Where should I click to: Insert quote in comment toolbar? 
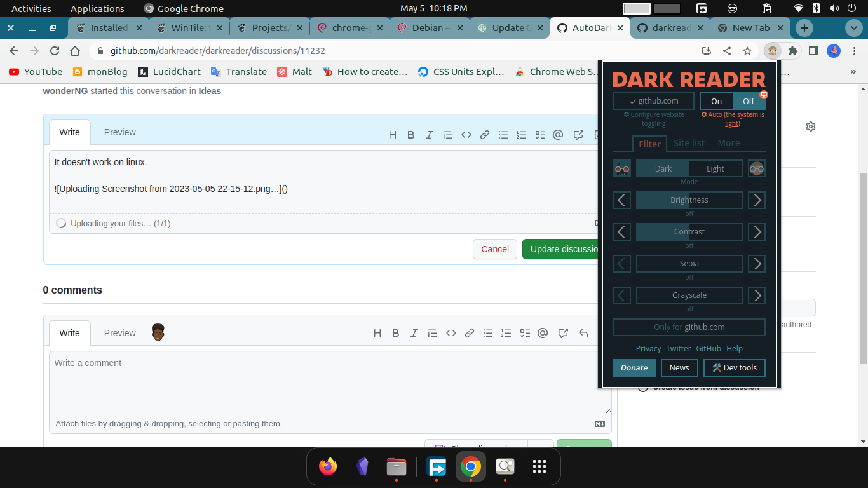[x=433, y=333]
